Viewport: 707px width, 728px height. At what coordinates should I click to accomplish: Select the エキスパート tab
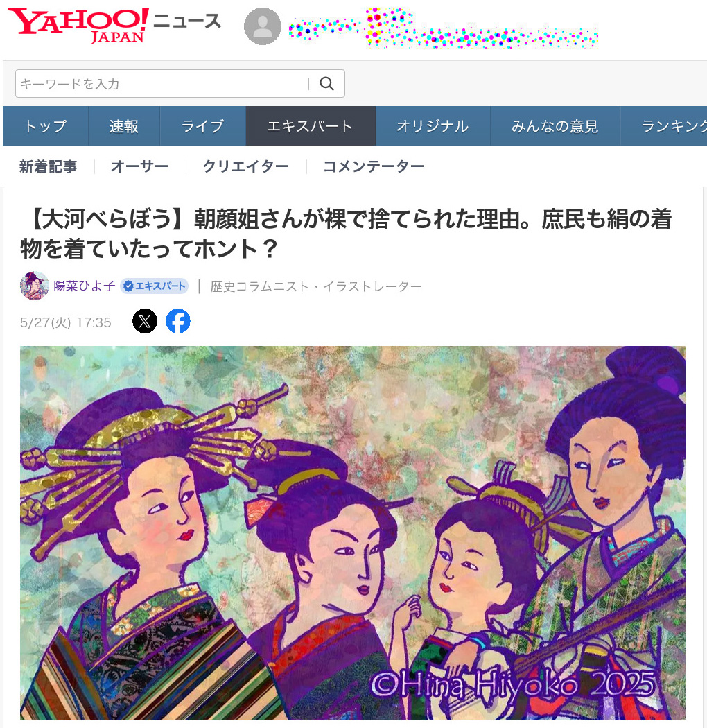[311, 125]
